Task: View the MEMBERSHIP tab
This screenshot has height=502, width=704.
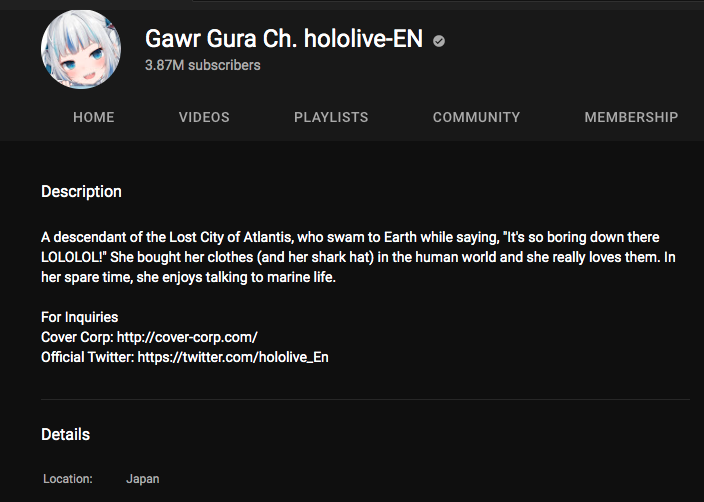Action: pyautogui.click(x=631, y=117)
